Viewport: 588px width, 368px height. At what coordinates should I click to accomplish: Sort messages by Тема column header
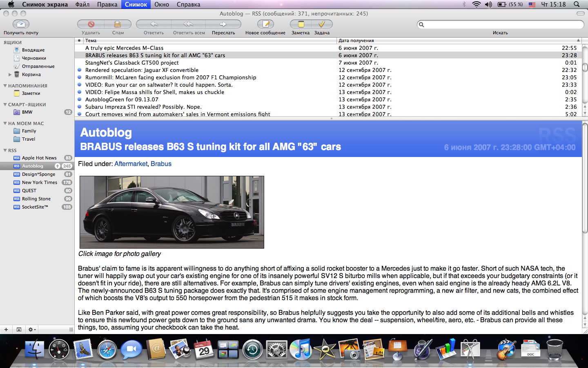[x=210, y=40]
